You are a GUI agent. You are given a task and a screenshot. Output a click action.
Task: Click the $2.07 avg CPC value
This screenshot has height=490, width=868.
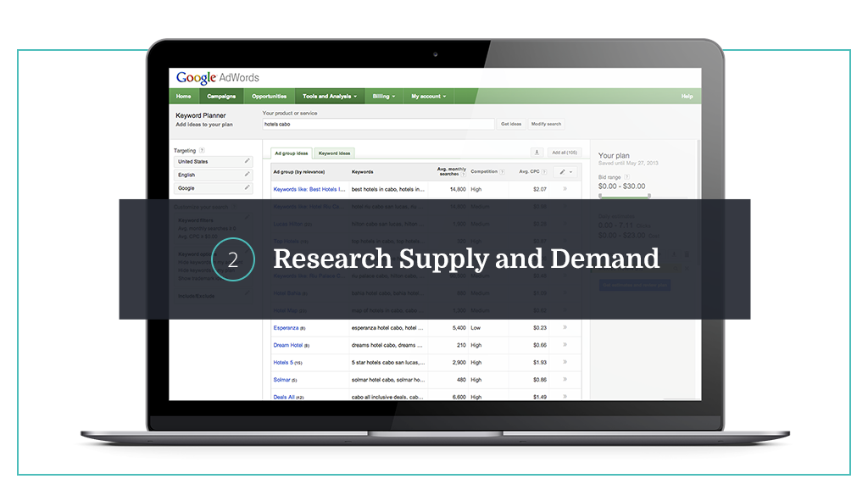coord(540,189)
